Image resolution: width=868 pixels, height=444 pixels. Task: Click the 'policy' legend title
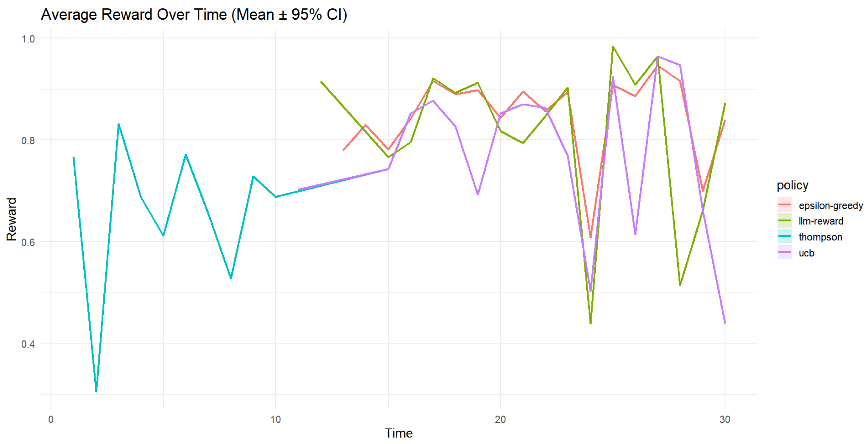coord(792,185)
